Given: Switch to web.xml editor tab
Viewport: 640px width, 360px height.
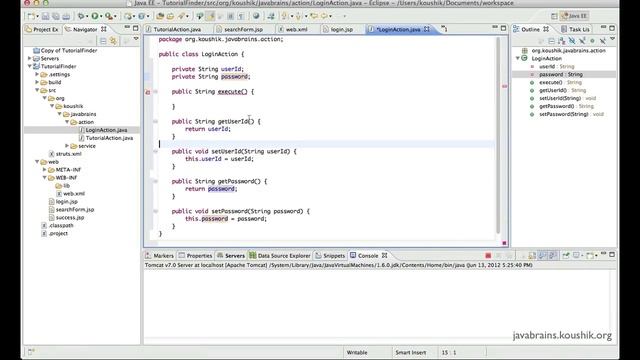Looking at the screenshot, I should tap(296, 29).
